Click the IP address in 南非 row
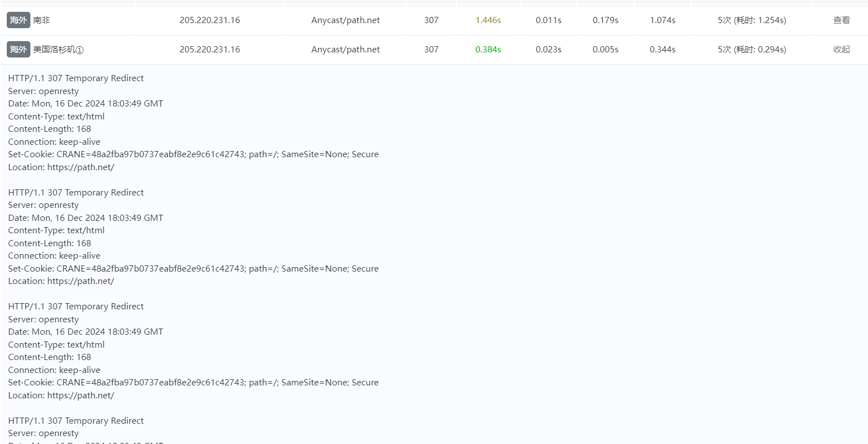The height and width of the screenshot is (444, 868). (209, 20)
